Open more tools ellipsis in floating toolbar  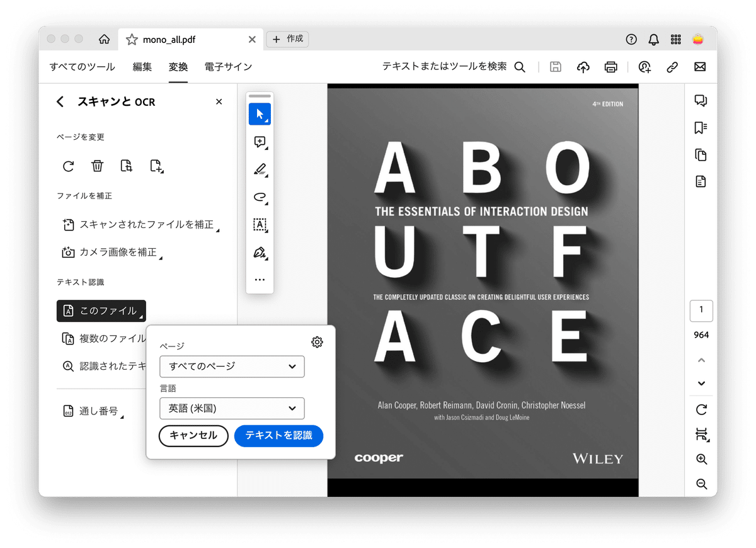tap(260, 280)
